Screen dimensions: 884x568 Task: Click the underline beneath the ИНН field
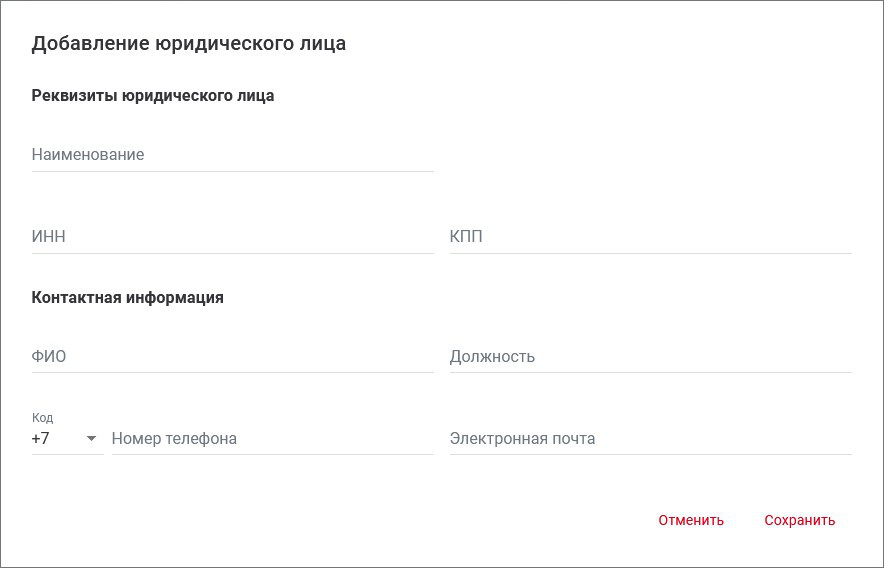(x=232, y=253)
